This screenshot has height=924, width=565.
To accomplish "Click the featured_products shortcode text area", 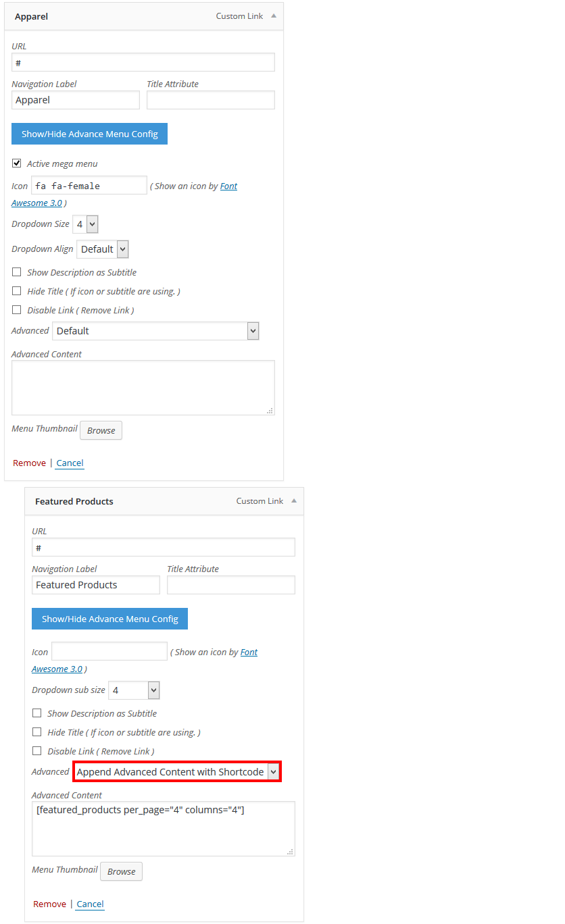I will pyautogui.click(x=164, y=829).
